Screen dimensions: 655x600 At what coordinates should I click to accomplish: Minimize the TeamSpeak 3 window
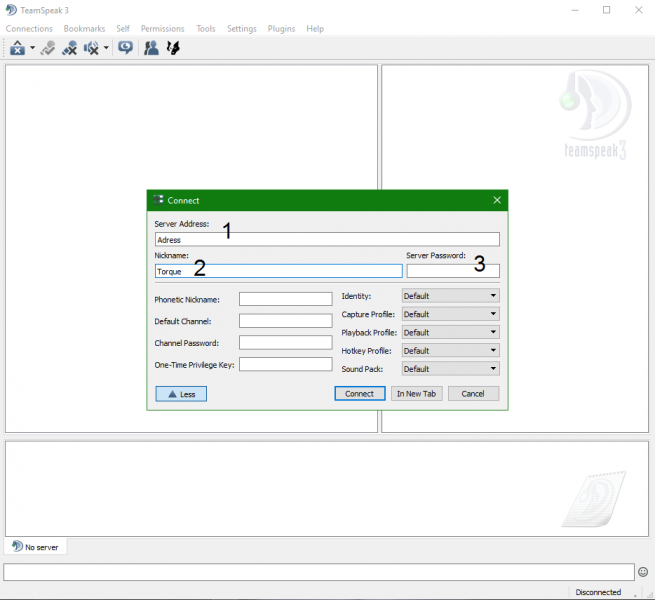click(x=575, y=10)
